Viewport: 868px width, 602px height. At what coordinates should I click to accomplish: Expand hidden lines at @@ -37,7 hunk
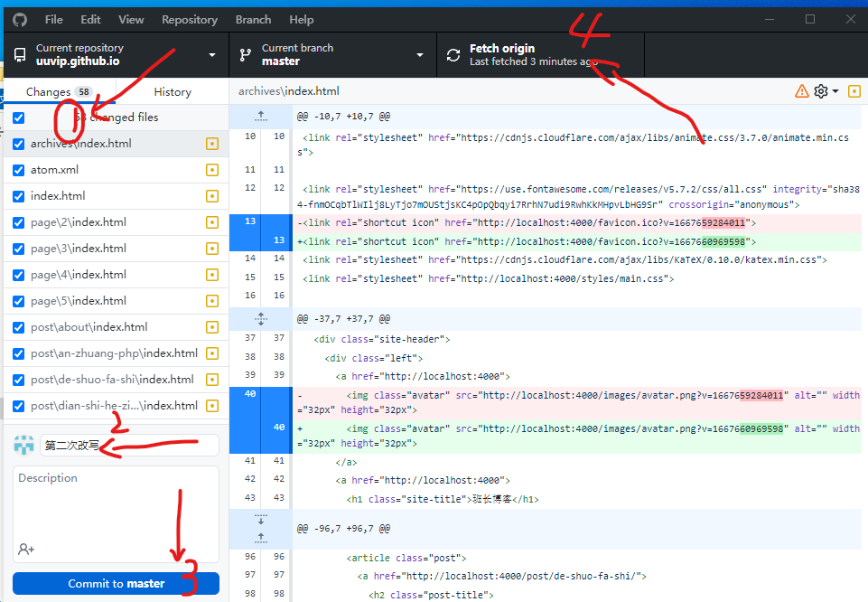261,319
